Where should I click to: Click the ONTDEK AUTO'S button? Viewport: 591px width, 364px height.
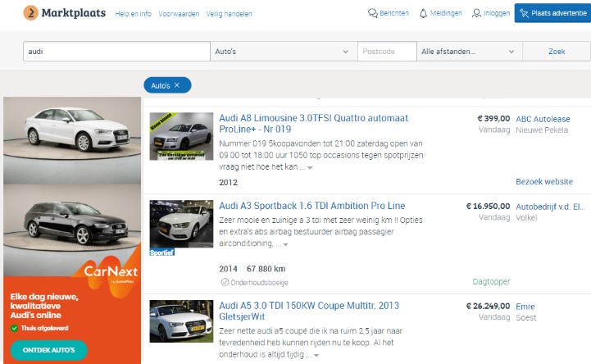click(48, 350)
